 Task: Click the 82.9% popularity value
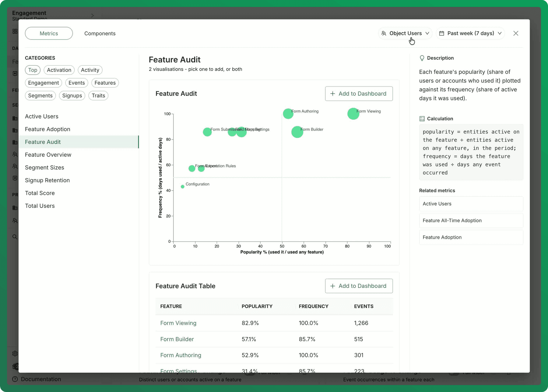pyautogui.click(x=250, y=323)
